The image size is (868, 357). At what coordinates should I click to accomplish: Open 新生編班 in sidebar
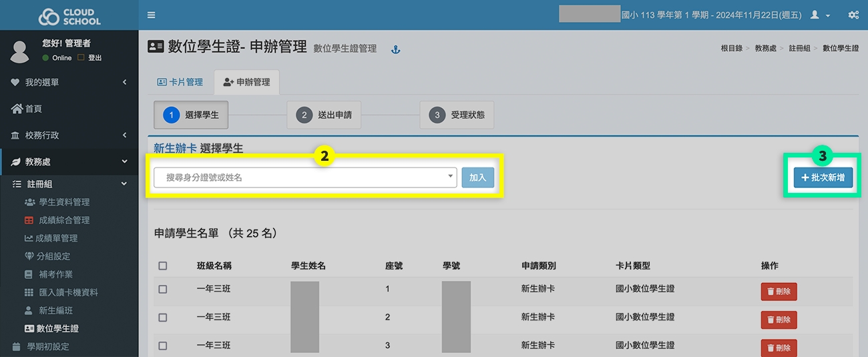pos(55,310)
